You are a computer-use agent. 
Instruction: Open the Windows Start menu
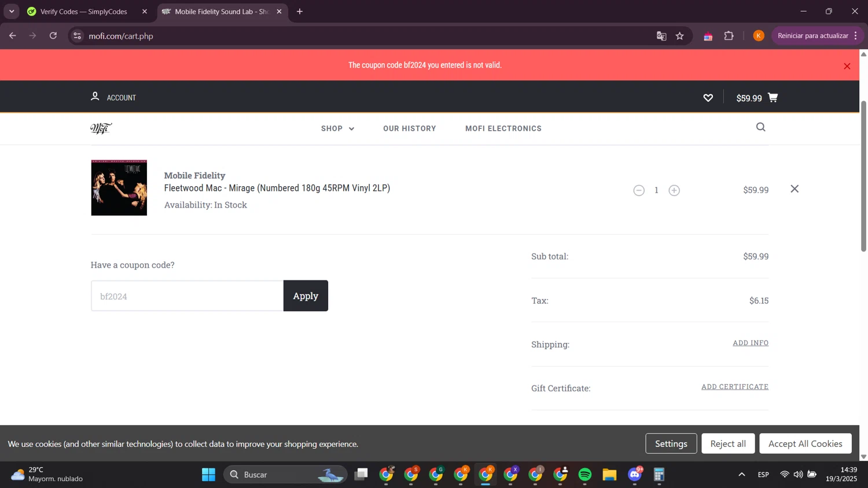pyautogui.click(x=208, y=475)
